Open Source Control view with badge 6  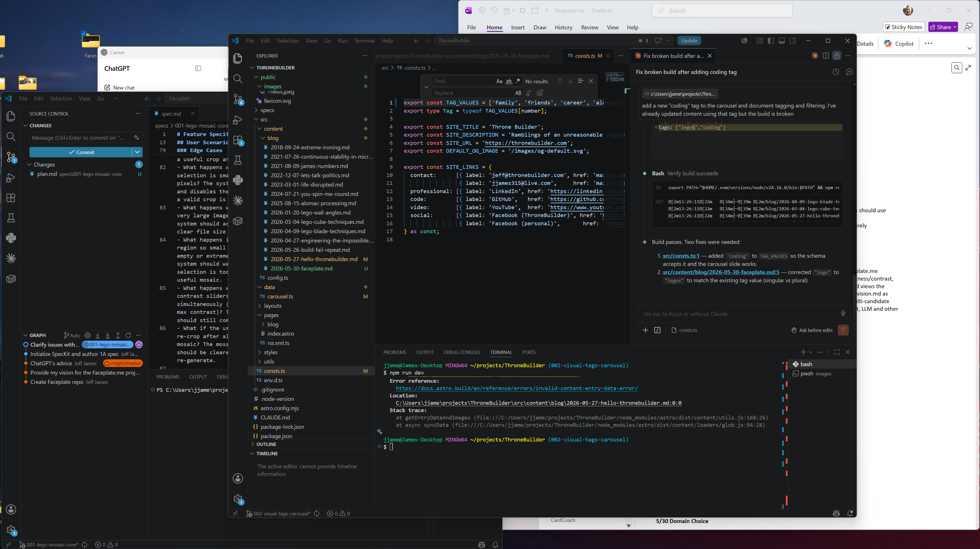(x=238, y=99)
